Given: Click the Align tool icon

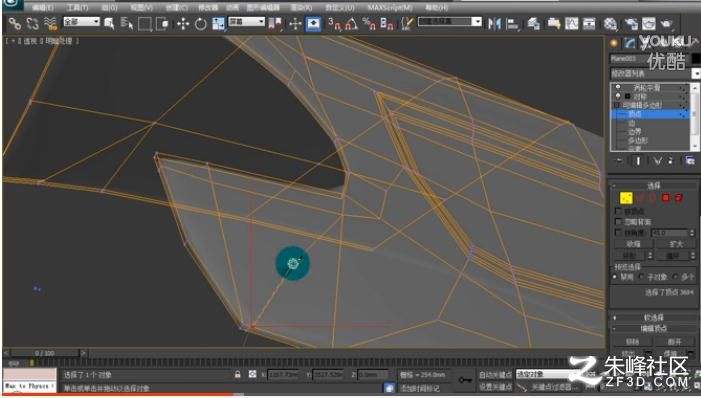Looking at the screenshot, I should pos(512,24).
